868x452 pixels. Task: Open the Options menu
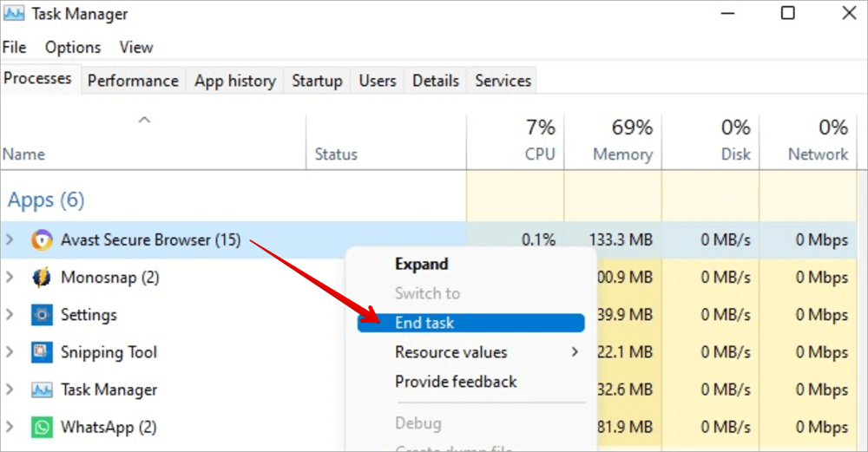click(73, 48)
